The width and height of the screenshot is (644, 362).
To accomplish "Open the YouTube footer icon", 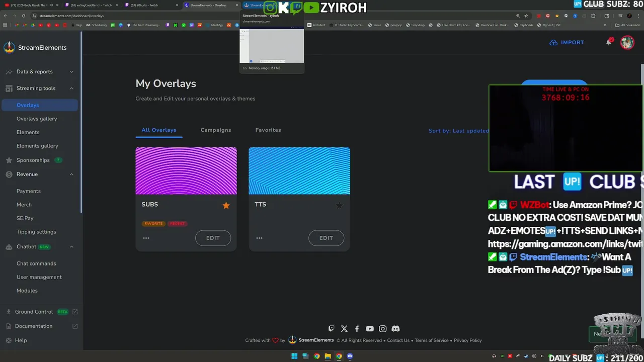I will [370, 329].
